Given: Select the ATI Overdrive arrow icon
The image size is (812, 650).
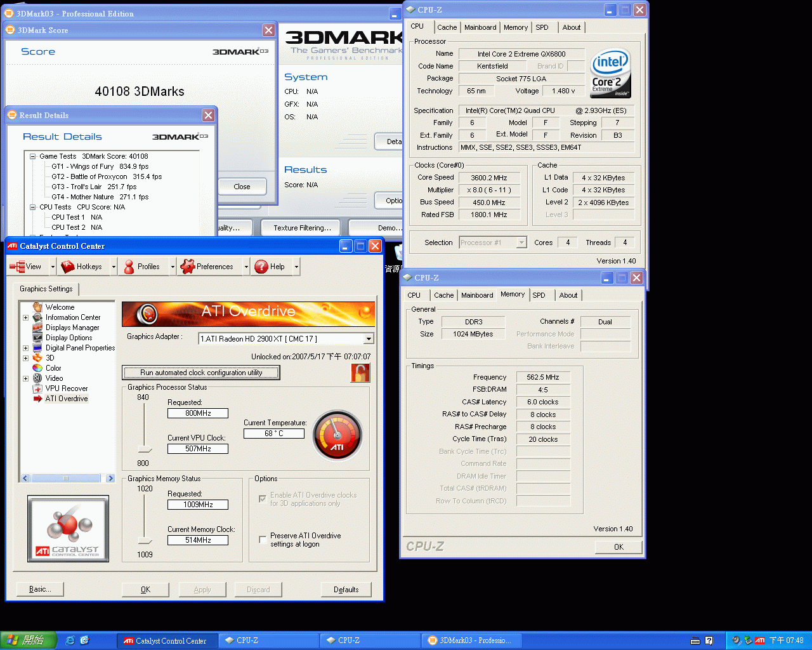Looking at the screenshot, I should click(37, 399).
